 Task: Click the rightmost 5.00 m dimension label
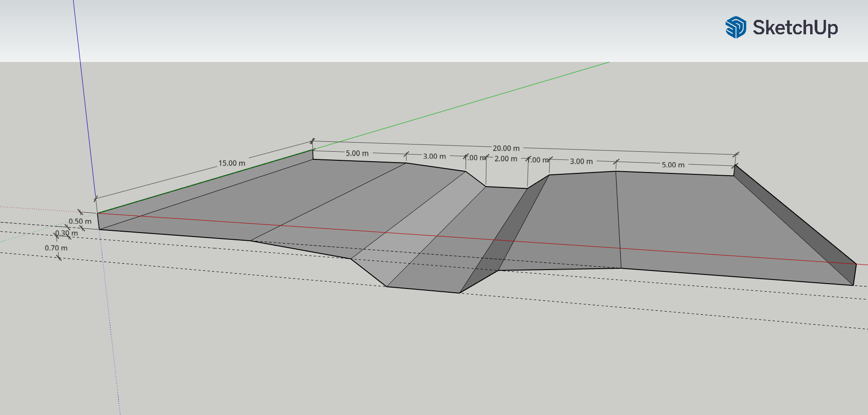pyautogui.click(x=673, y=165)
